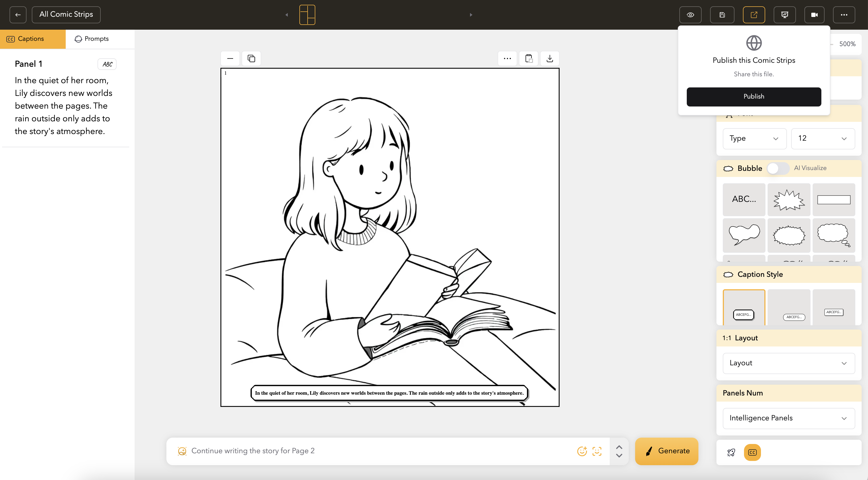Screen dimensions: 868x480
Task: Open the Layout dropdown
Action: point(789,363)
